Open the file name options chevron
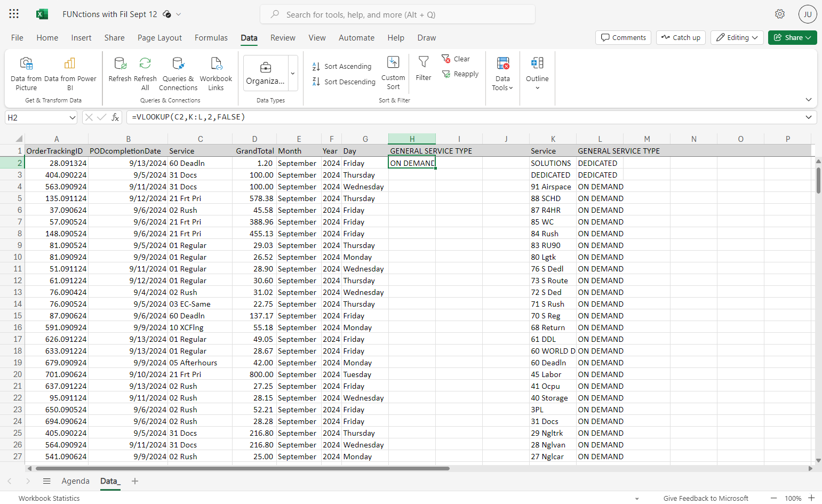822x504 pixels. click(x=179, y=14)
